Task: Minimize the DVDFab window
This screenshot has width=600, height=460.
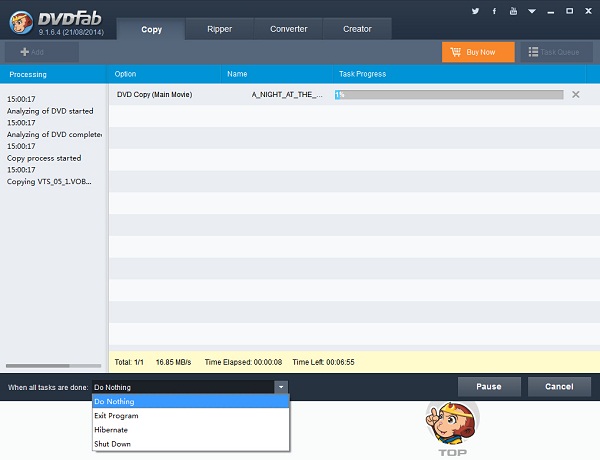Action: (x=551, y=11)
